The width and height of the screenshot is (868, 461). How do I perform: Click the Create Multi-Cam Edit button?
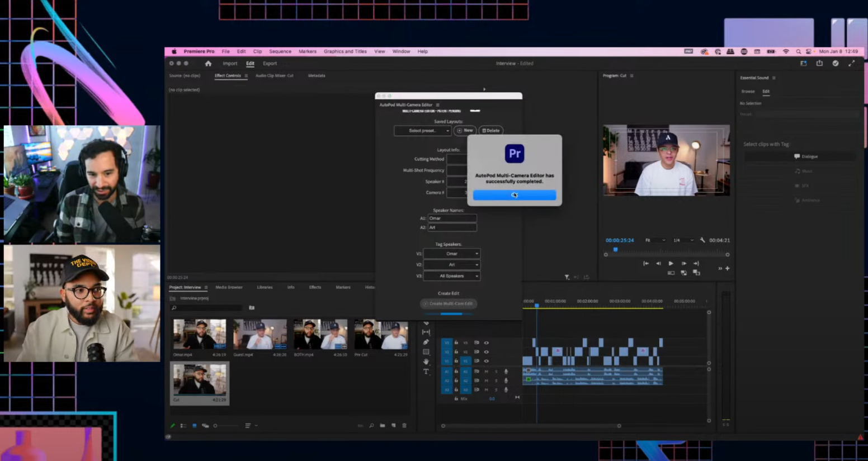449,304
